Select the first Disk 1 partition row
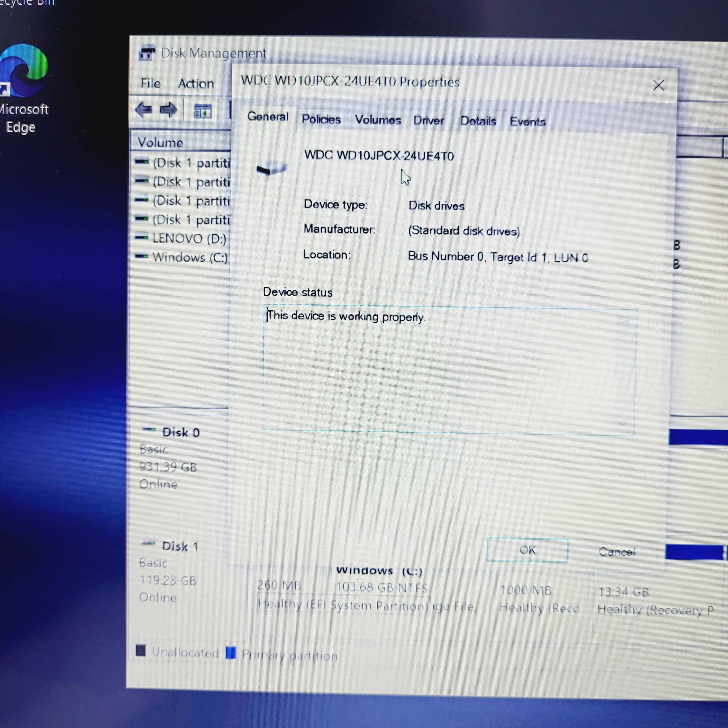 183,163
